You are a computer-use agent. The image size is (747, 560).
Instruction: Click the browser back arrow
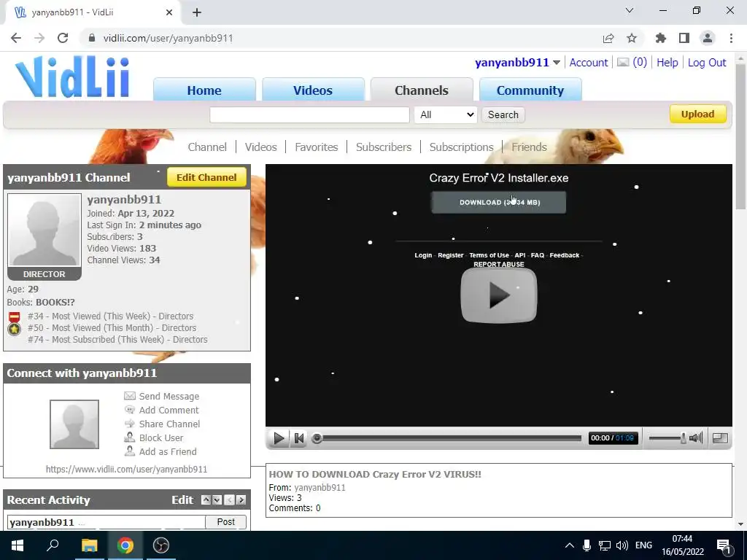tap(16, 38)
